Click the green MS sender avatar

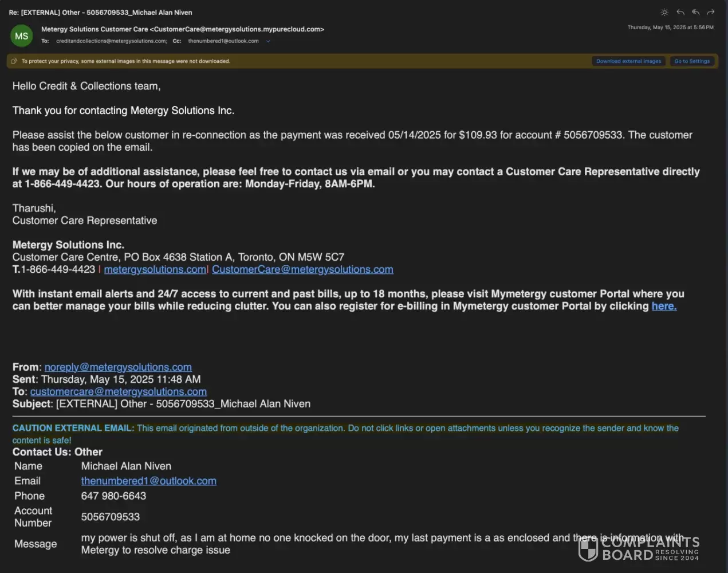point(22,36)
